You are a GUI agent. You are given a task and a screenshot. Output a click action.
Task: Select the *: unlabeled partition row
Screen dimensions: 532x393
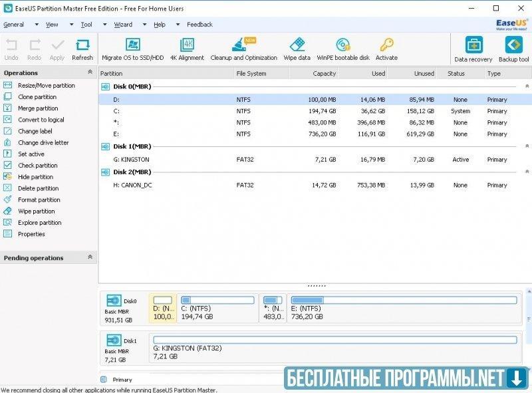pyautogui.click(x=315, y=122)
